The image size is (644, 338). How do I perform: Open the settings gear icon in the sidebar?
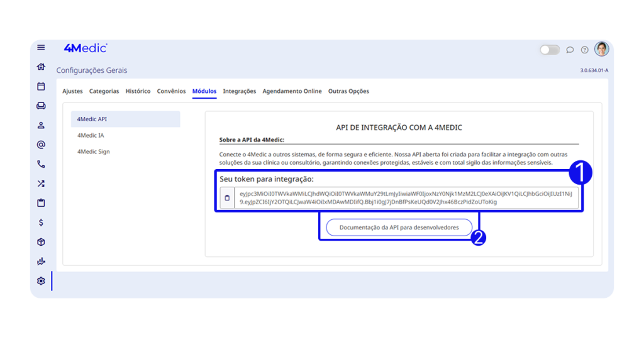[41, 281]
